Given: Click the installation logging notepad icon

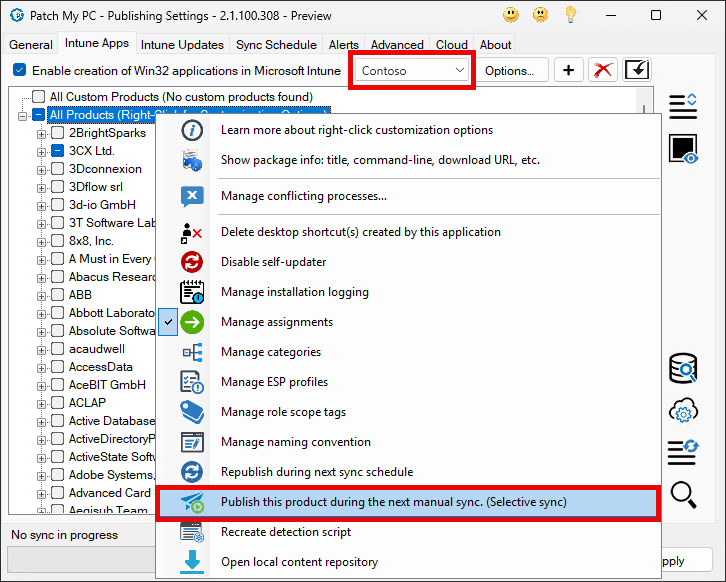Looking at the screenshot, I should (x=192, y=292).
